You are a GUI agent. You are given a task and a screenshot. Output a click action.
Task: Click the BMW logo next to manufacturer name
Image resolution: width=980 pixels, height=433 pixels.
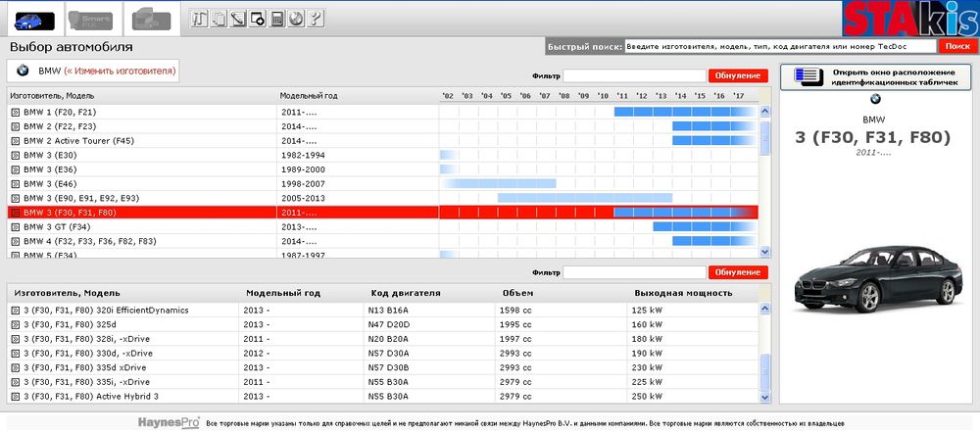(23, 72)
